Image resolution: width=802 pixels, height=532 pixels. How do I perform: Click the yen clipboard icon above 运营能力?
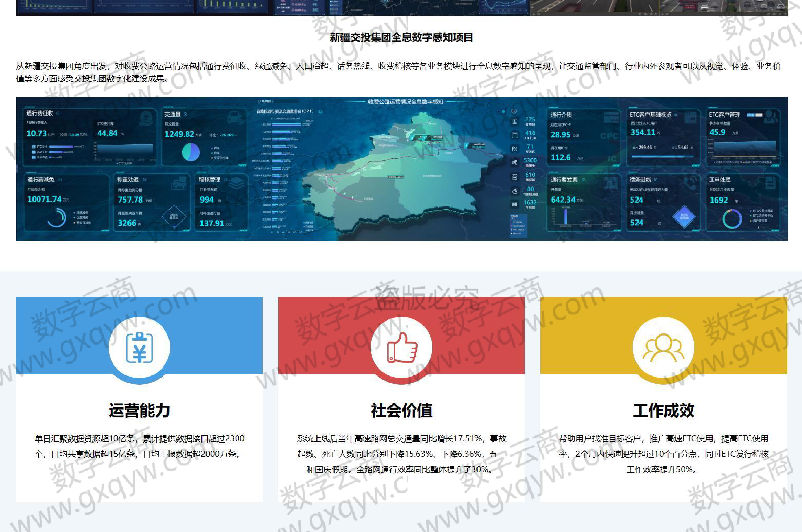[x=139, y=347]
